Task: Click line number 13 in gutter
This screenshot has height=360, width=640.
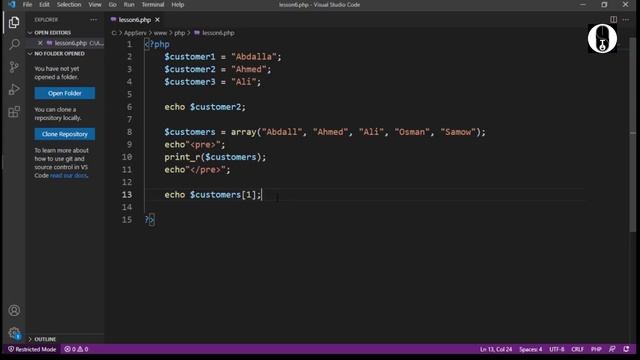Action: pos(127,195)
